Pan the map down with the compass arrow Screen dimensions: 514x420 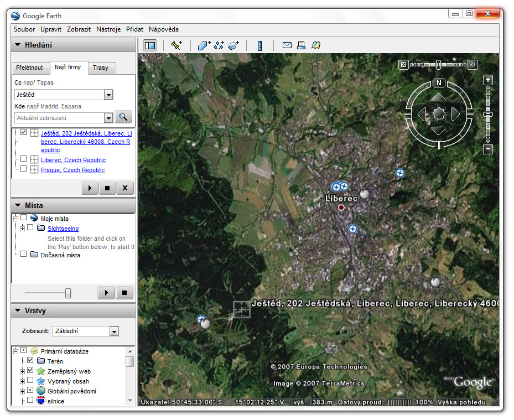tap(439, 131)
